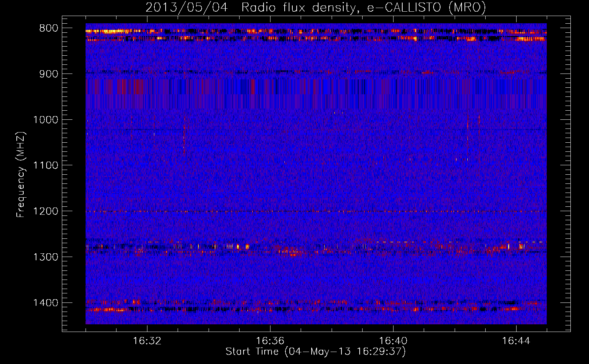Viewport: 589px width, 364px height.
Task: Click the 16:32 time tick label
Action: (x=147, y=341)
